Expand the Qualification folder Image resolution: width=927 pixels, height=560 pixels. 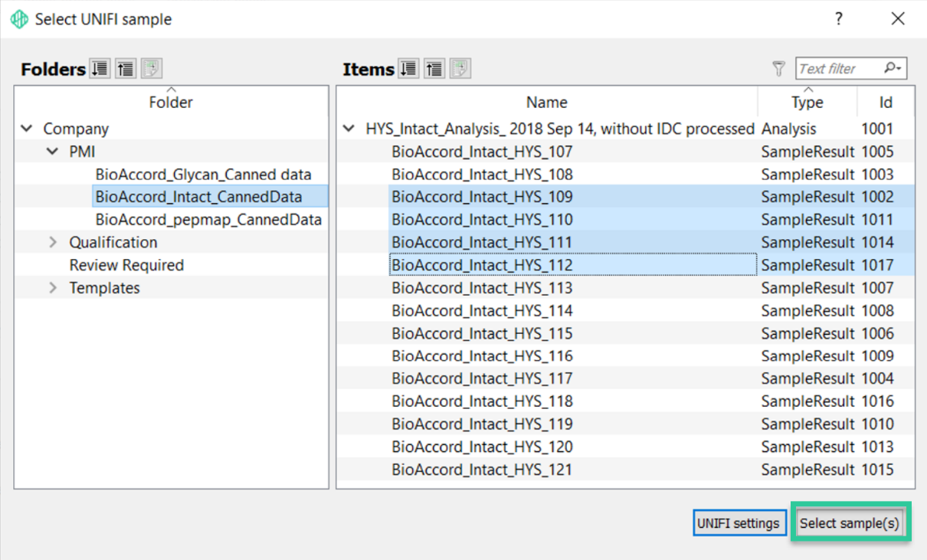point(53,242)
